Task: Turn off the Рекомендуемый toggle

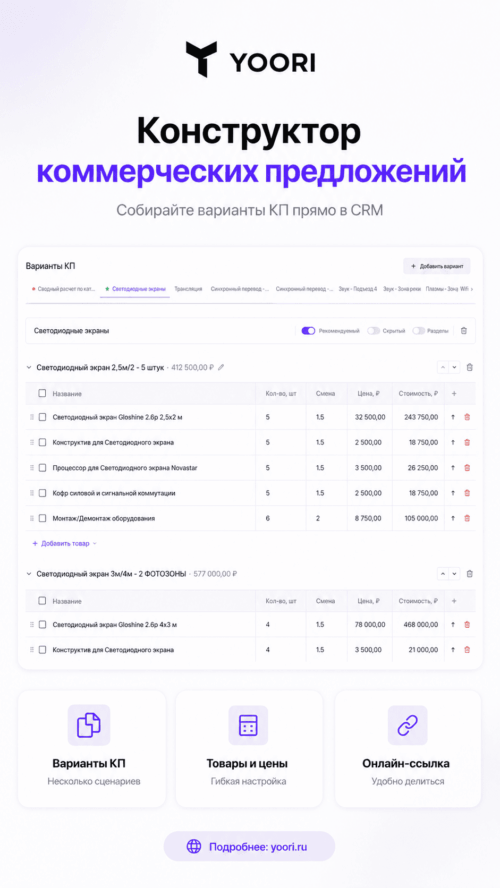Action: tap(308, 331)
